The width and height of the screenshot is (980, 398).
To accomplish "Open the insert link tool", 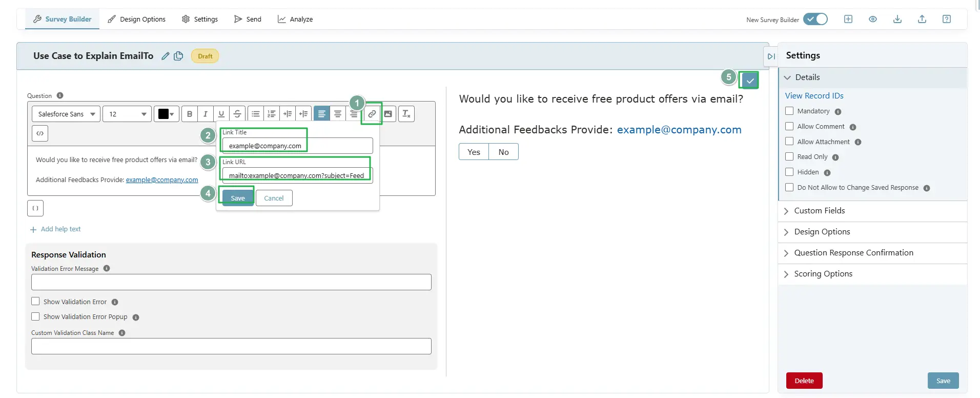I will click(372, 114).
